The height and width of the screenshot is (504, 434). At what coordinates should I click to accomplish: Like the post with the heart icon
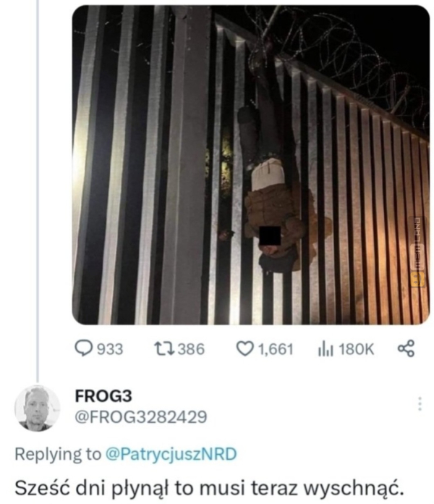[x=245, y=349]
